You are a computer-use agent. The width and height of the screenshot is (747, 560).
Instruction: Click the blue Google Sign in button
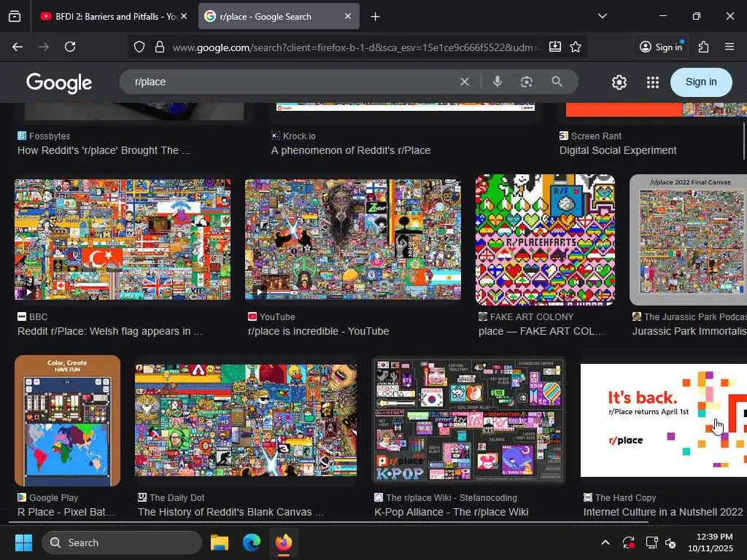tap(701, 82)
